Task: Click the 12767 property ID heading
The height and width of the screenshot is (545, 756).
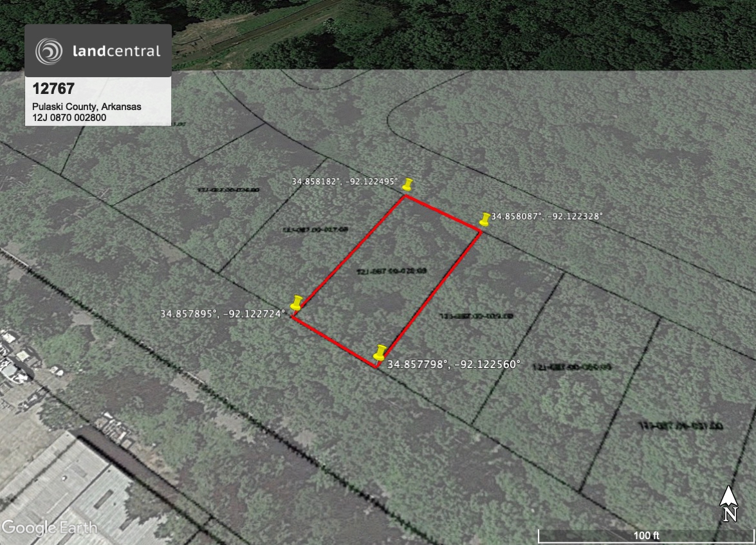Action: [x=53, y=89]
